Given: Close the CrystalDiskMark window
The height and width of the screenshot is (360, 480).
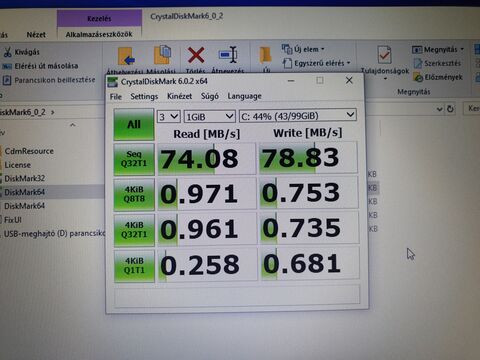Looking at the screenshot, I should [349, 80].
